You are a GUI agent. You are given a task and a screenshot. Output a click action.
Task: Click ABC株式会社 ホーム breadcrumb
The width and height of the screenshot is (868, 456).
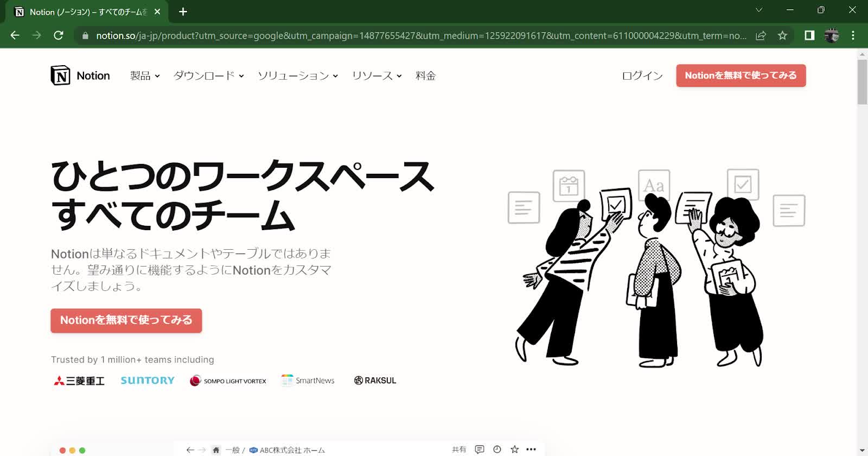coord(287,450)
